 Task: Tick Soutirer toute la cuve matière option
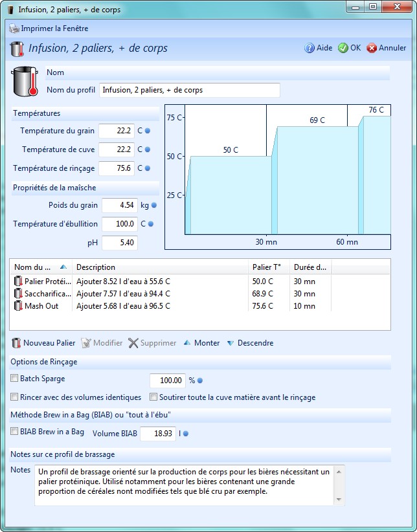[x=154, y=397]
